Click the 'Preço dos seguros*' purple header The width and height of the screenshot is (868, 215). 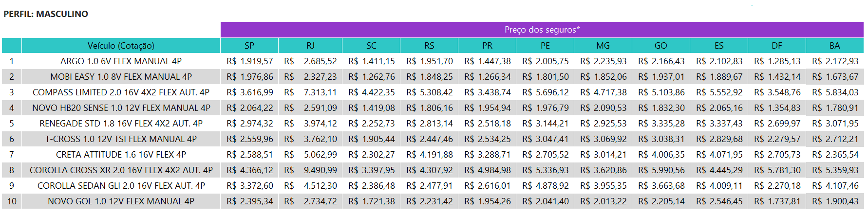(x=542, y=30)
